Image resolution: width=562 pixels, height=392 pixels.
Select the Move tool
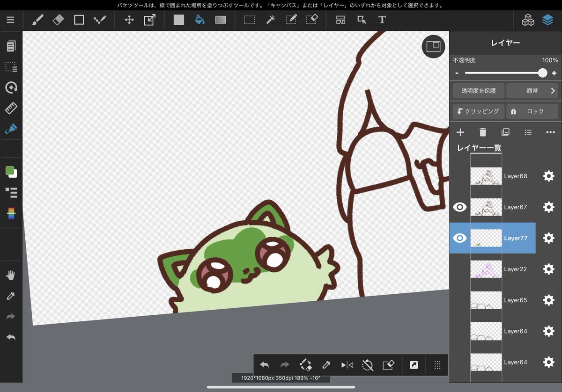[x=129, y=20]
